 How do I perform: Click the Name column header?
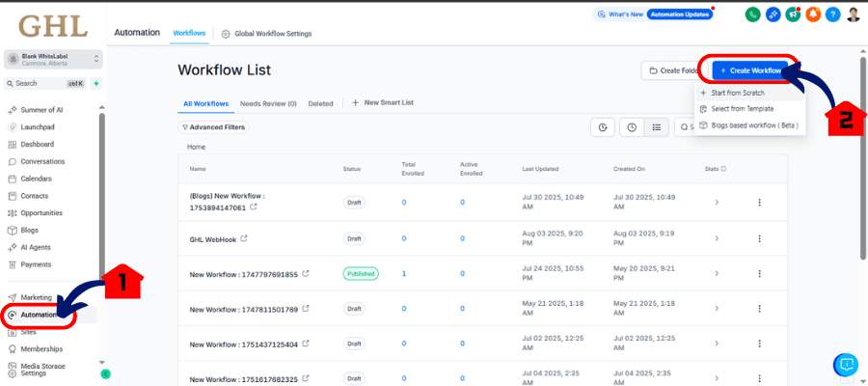[197, 169]
